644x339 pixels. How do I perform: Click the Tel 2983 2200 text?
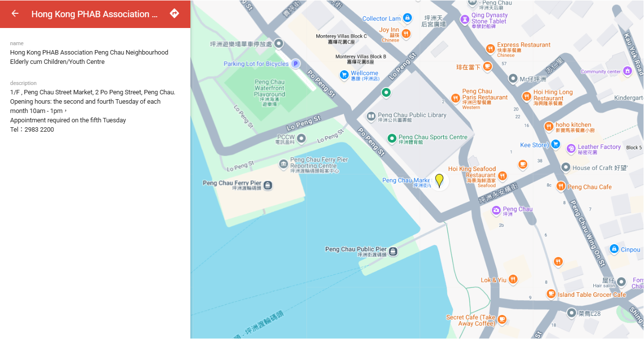pyautogui.click(x=32, y=130)
